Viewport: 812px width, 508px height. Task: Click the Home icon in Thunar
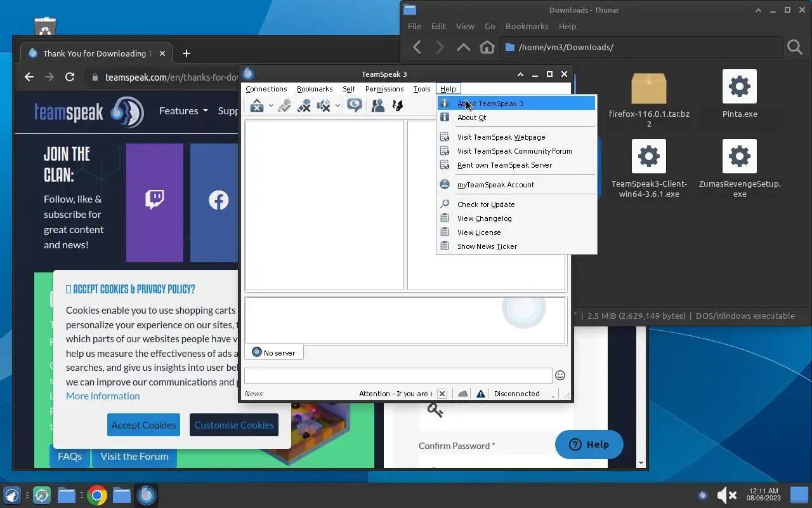487,47
